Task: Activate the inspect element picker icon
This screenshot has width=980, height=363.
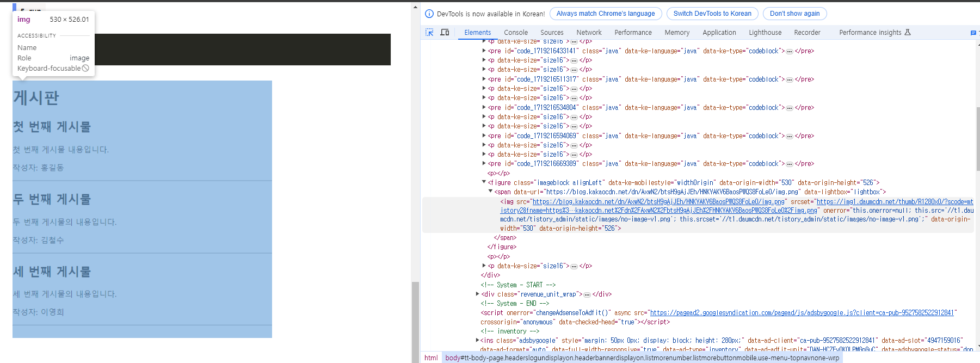Action: tap(429, 33)
